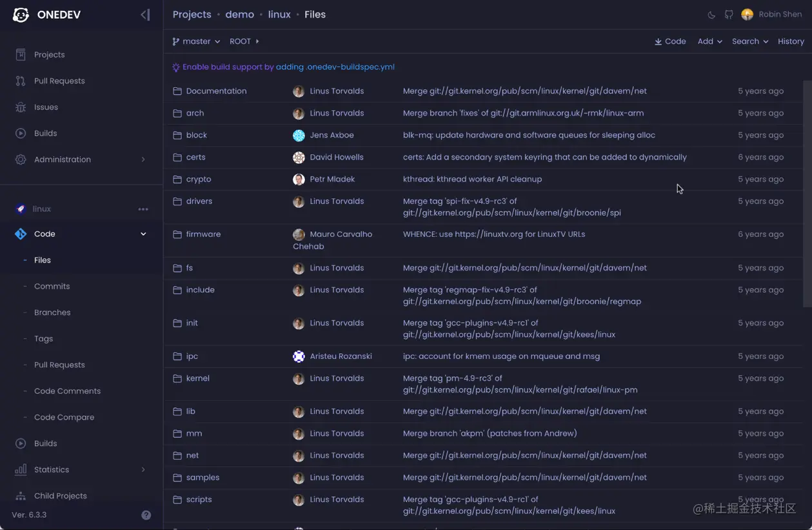Image resolution: width=812 pixels, height=530 pixels.
Task: Open the Search dropdown menu
Action: 750,41
